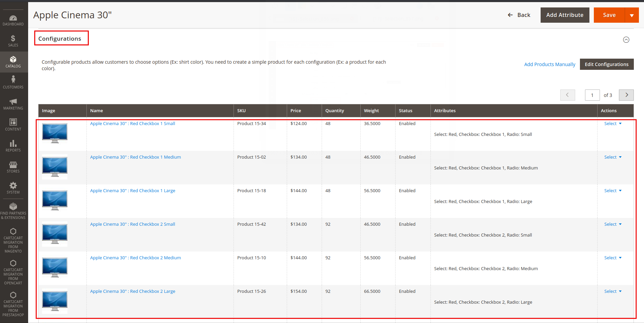Open Select actions for Product 15-34
644x323 pixels.
[613, 124]
